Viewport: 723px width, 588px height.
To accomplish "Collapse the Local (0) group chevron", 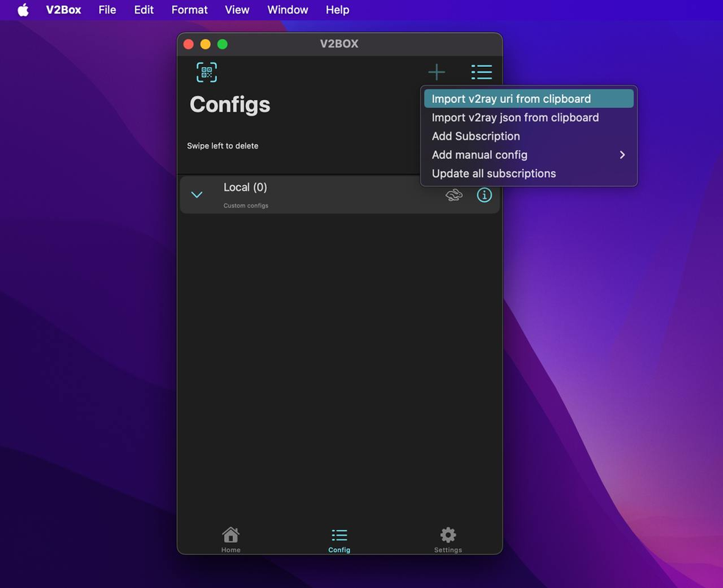I will (197, 195).
